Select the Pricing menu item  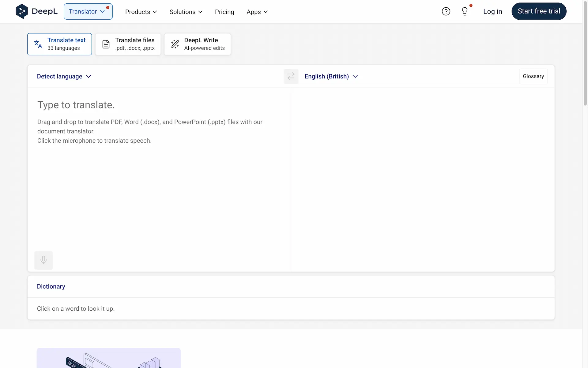(x=224, y=12)
